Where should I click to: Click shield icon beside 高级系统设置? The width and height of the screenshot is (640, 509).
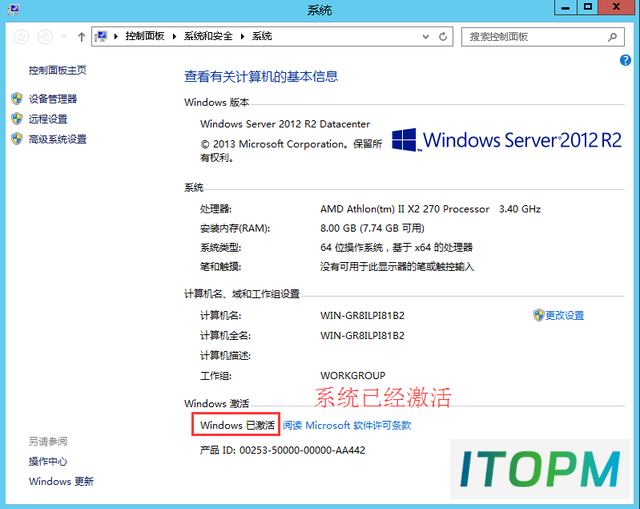17,139
